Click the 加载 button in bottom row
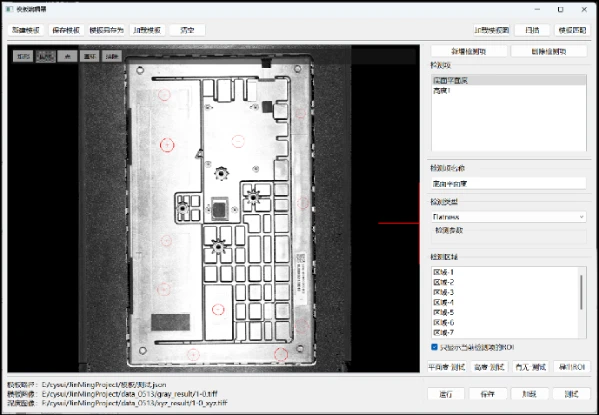 point(529,394)
